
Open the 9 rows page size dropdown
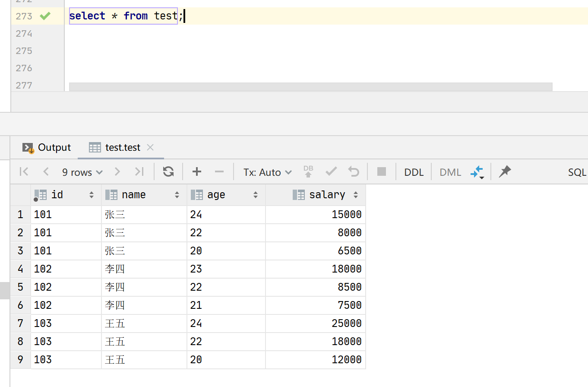click(x=82, y=172)
